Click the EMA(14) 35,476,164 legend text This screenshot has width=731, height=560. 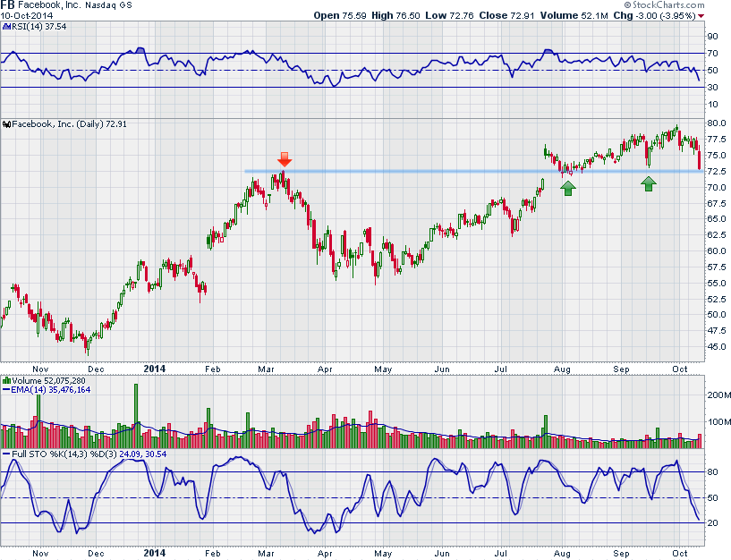[x=51, y=390]
